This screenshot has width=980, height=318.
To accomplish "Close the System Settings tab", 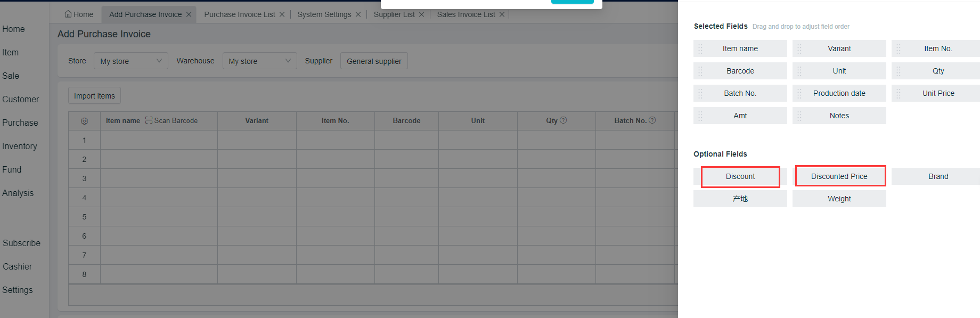I will tap(358, 14).
